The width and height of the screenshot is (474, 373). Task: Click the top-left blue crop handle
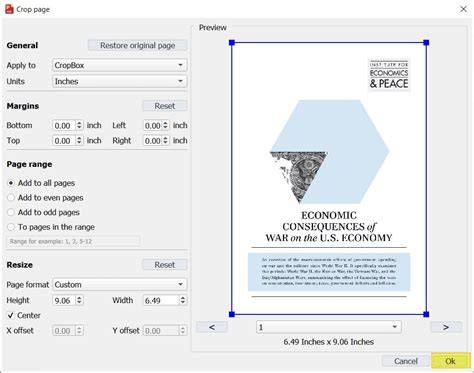pos(232,43)
